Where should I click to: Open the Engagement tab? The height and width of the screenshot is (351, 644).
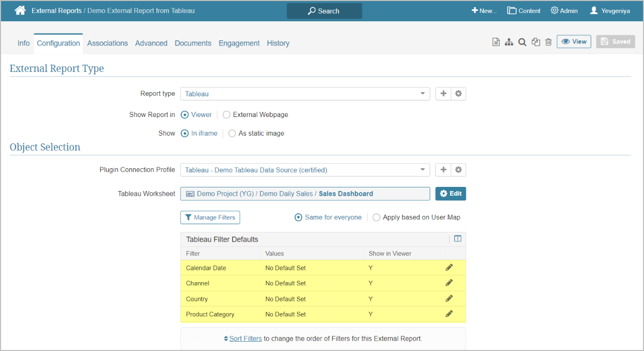click(x=239, y=43)
